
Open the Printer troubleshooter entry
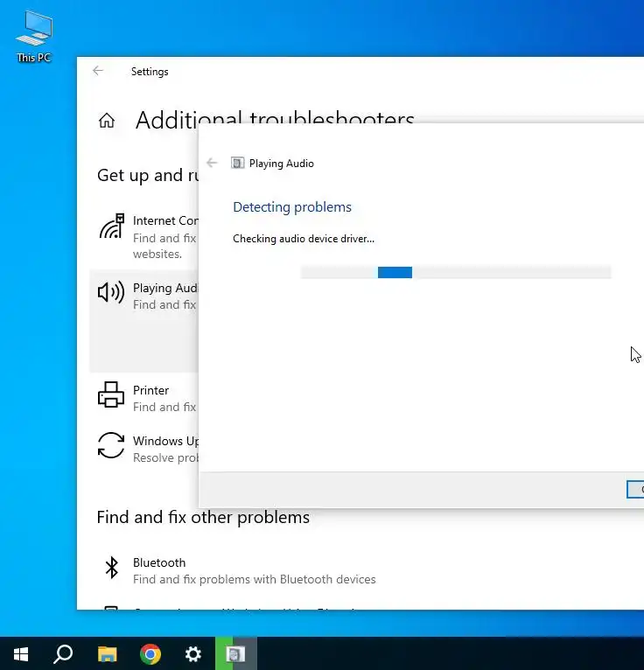[x=144, y=398]
